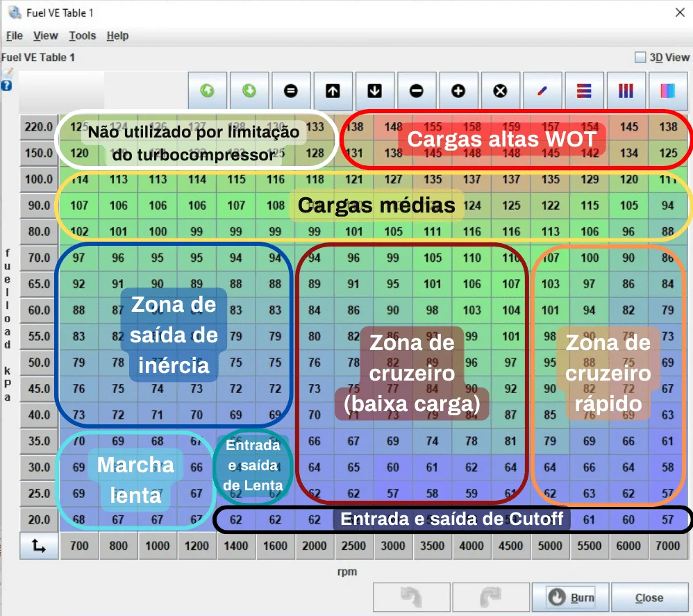Enable the 3D View checkbox
The image size is (693, 616).
pos(640,58)
